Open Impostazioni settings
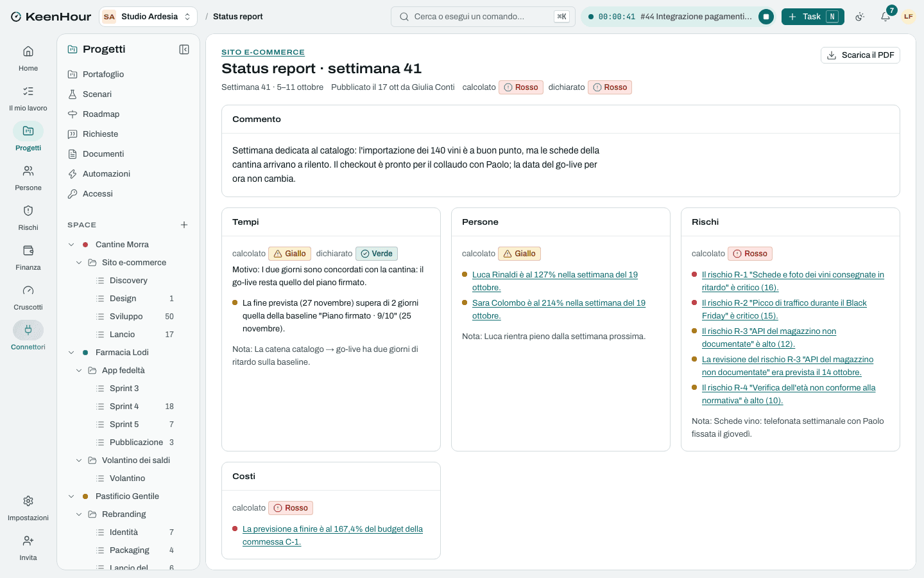The width and height of the screenshot is (924, 578). click(28, 508)
